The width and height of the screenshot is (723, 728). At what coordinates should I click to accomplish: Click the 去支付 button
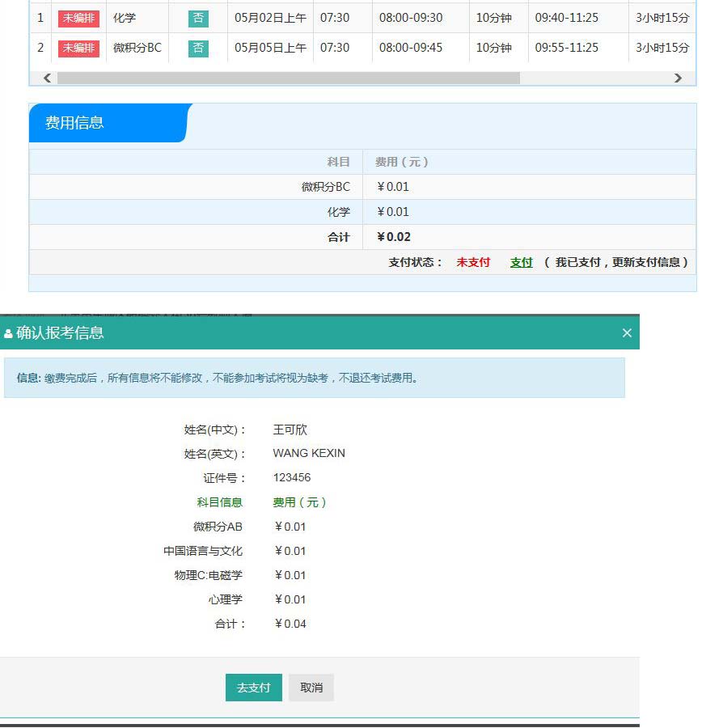pos(253,688)
